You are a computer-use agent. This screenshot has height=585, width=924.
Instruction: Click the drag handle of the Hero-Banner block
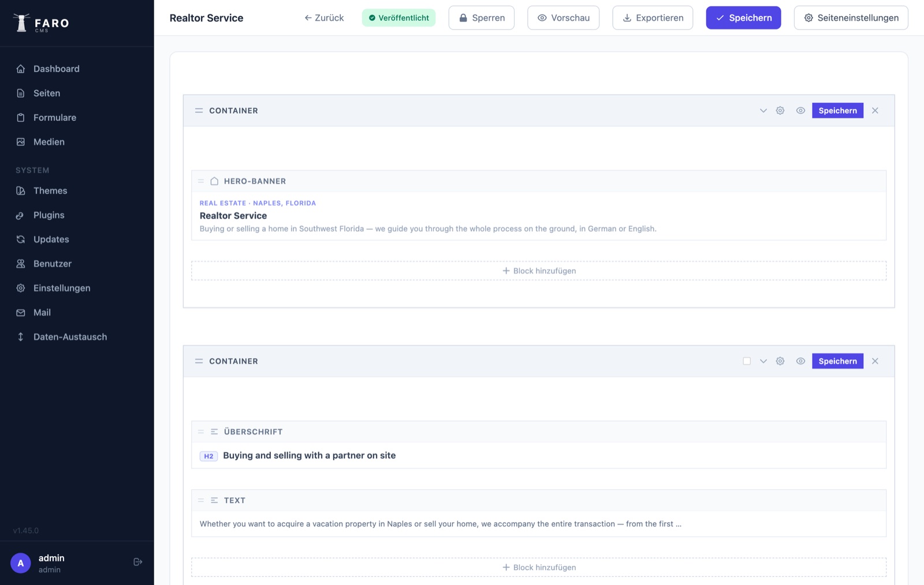pos(201,181)
